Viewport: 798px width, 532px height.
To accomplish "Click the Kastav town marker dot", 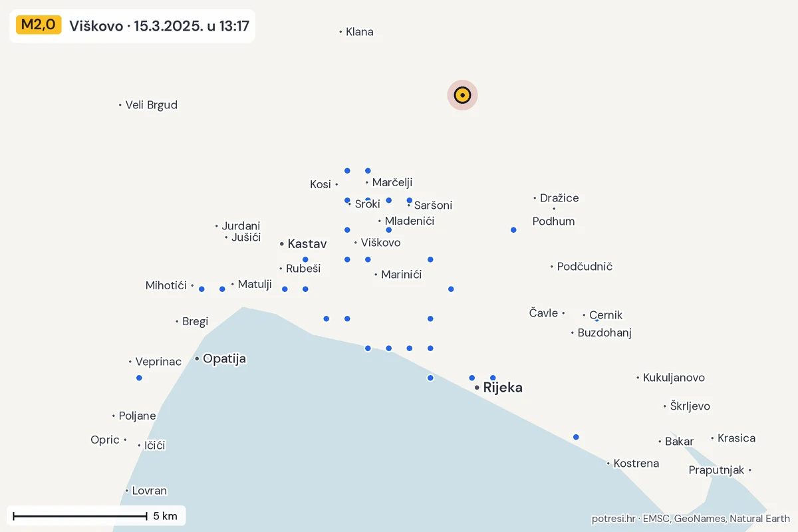I will click(282, 244).
